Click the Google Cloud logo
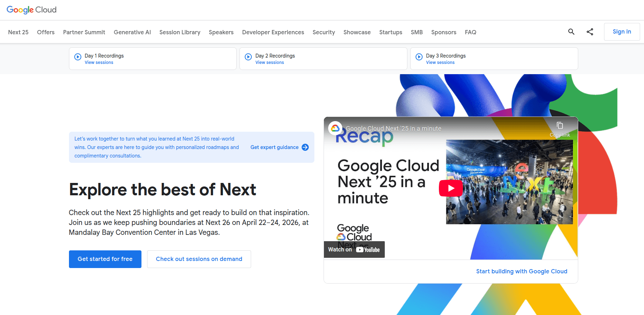Image resolution: width=644 pixels, height=315 pixels. [x=31, y=10]
